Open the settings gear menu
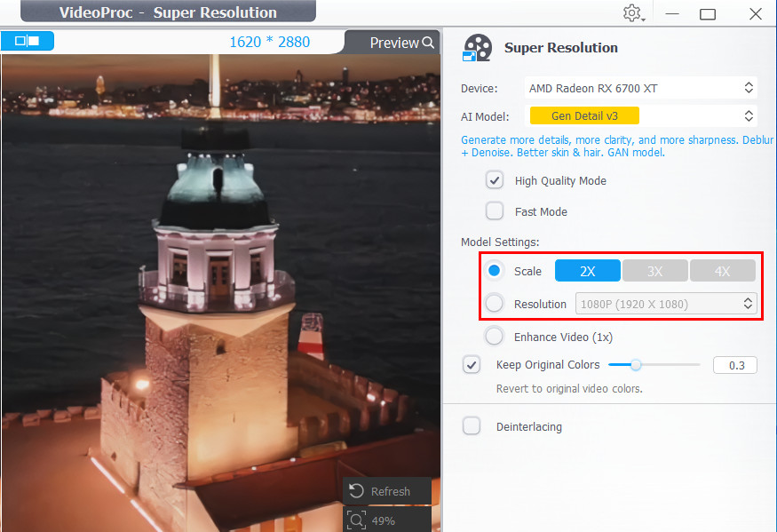Viewport: 777px width, 532px height. pyautogui.click(x=633, y=13)
